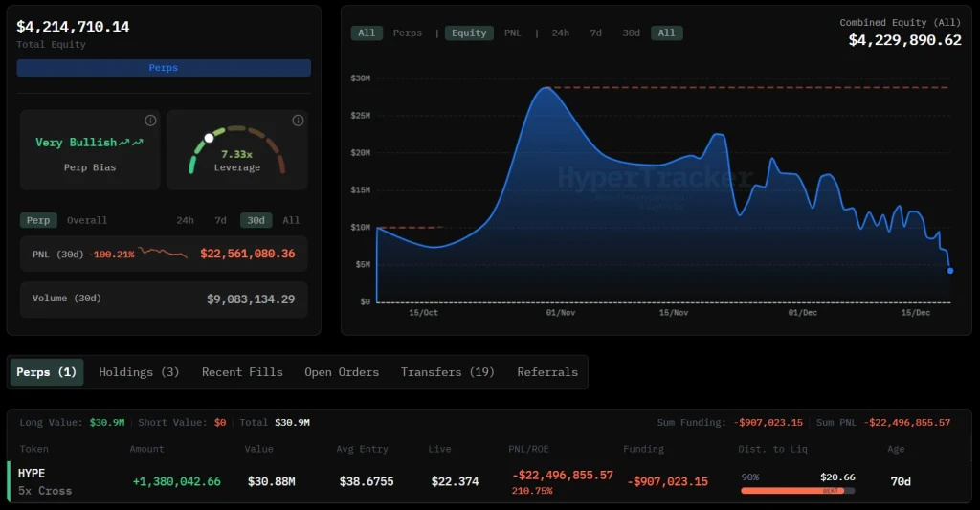The height and width of the screenshot is (510, 980).
Task: Select 30d range in stats panel
Action: click(256, 221)
